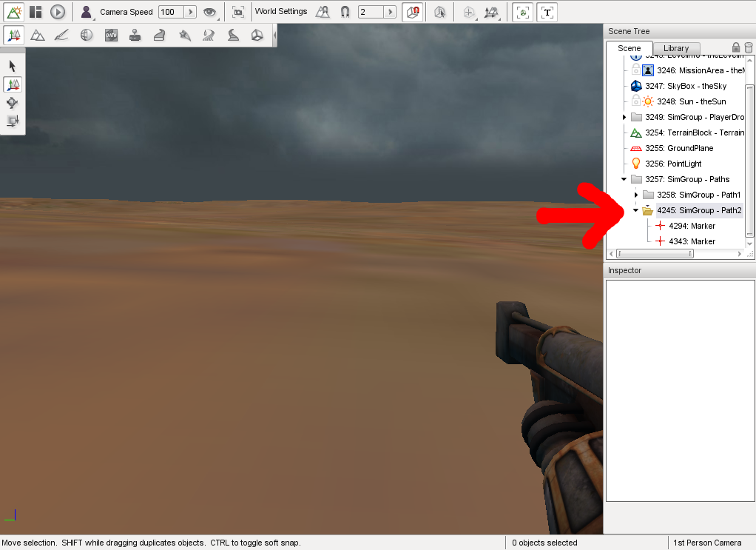
Task: Toggle scene tree lock selection icon
Action: coord(736,48)
